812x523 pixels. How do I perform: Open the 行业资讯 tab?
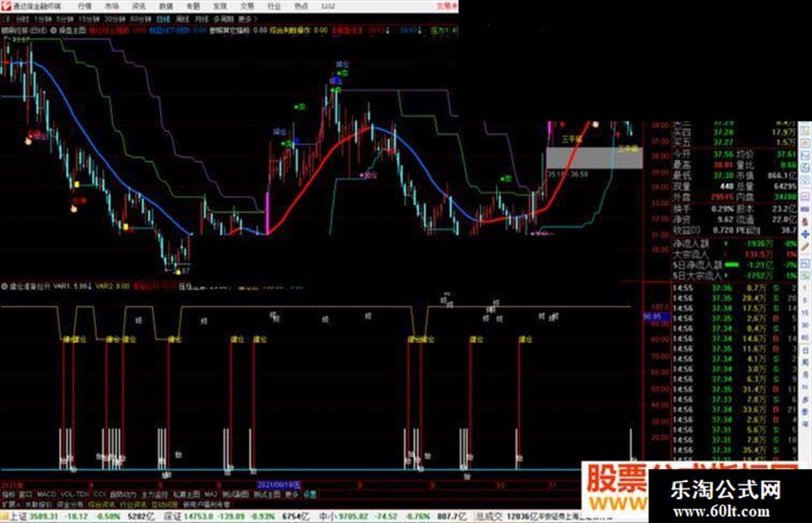133,504
